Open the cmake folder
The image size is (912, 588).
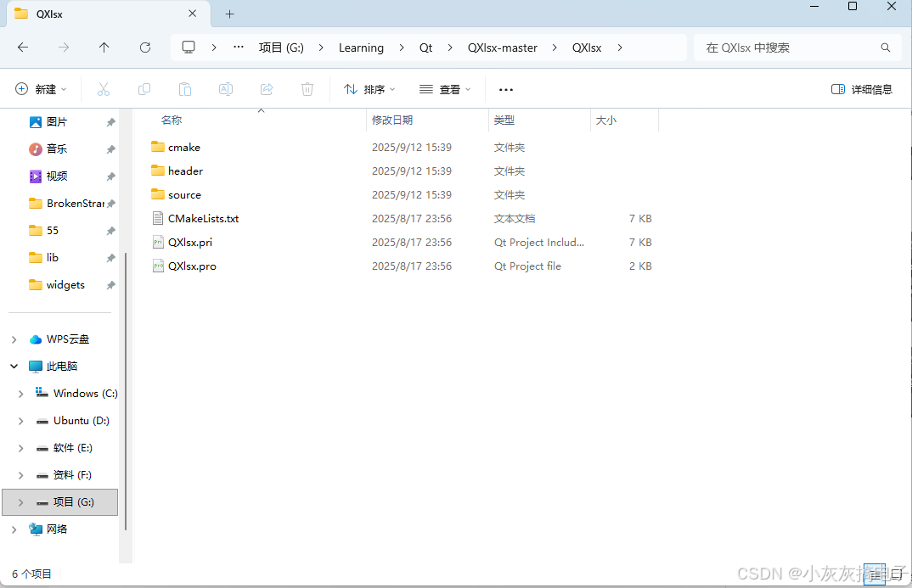(183, 148)
